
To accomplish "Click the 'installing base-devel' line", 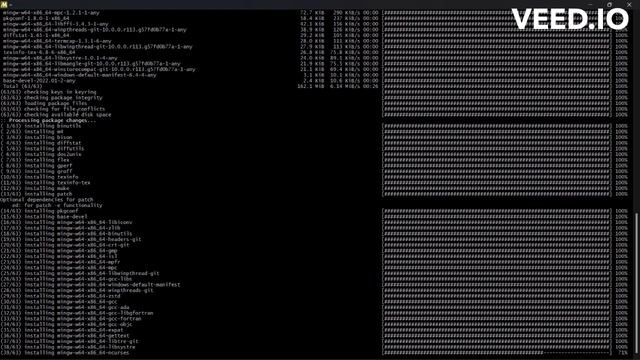I will pyautogui.click(x=44, y=217).
